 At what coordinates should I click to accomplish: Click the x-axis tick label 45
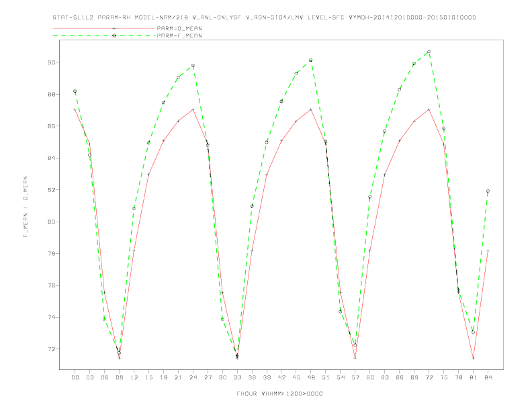pyautogui.click(x=296, y=377)
